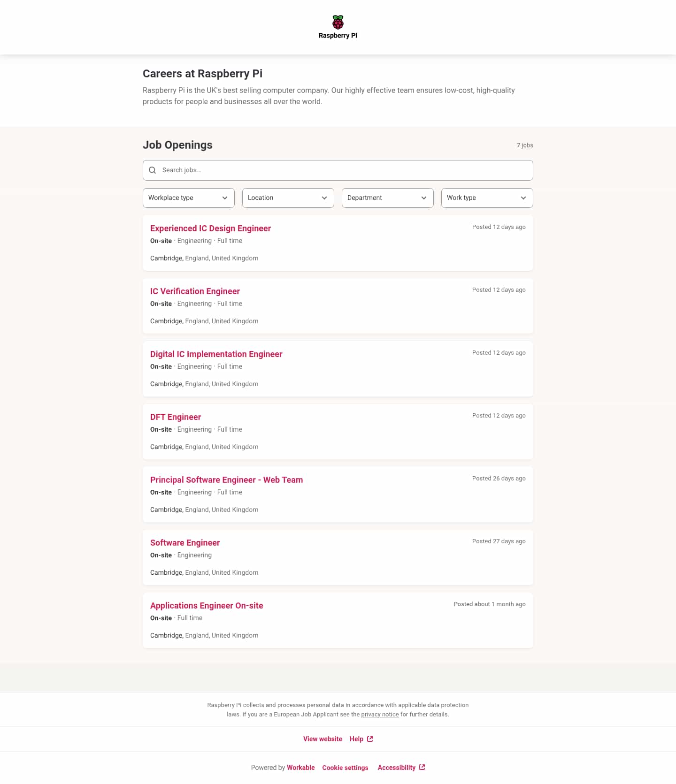This screenshot has height=784, width=676.
Task: Click the Careers at Raspberry Pi heading
Action: (202, 74)
